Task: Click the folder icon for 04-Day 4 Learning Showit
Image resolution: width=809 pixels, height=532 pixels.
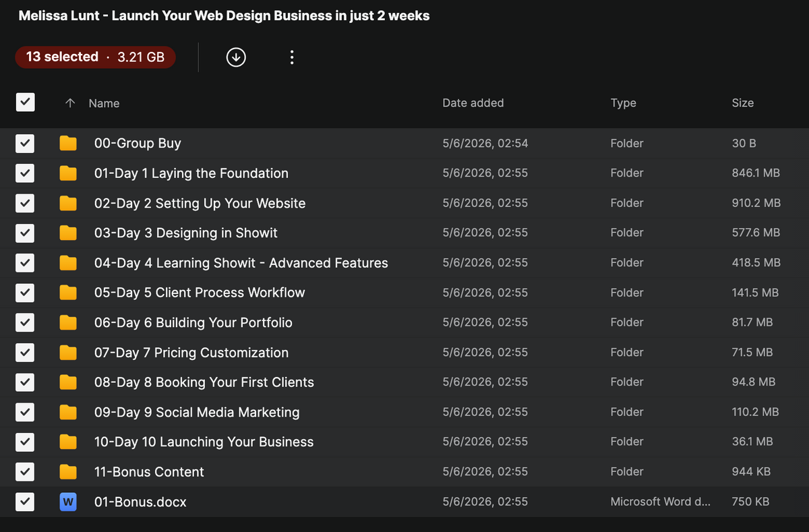Action: [x=68, y=263]
